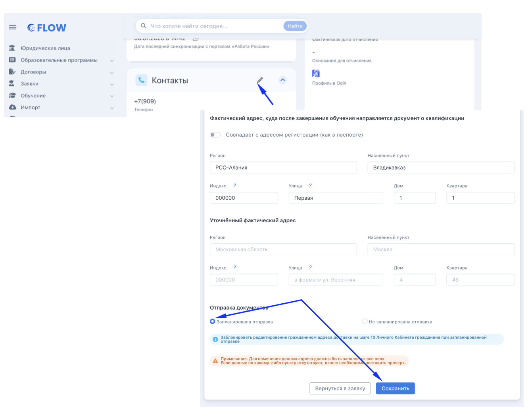Expand Заявки submenu chevron
The image size is (530, 420).
112,85
